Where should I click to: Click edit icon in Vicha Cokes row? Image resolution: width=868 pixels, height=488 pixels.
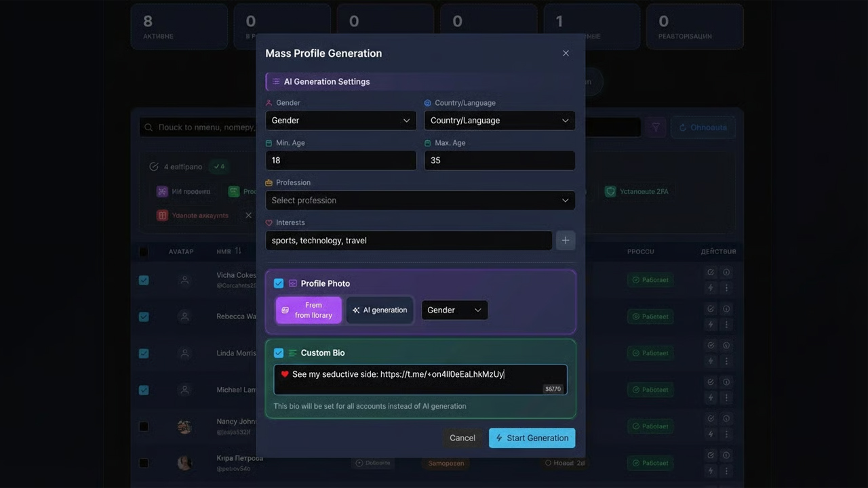pos(711,272)
